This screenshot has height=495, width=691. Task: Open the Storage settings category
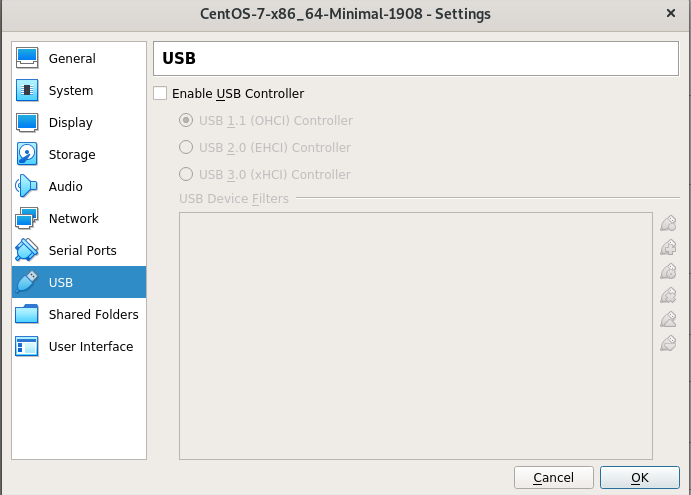click(79, 154)
